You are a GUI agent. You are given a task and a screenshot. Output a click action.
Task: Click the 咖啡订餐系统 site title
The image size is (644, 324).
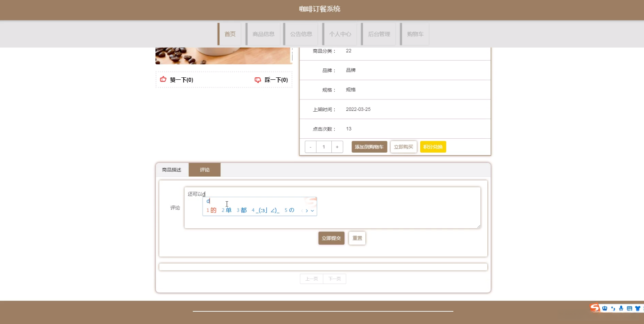(x=320, y=9)
